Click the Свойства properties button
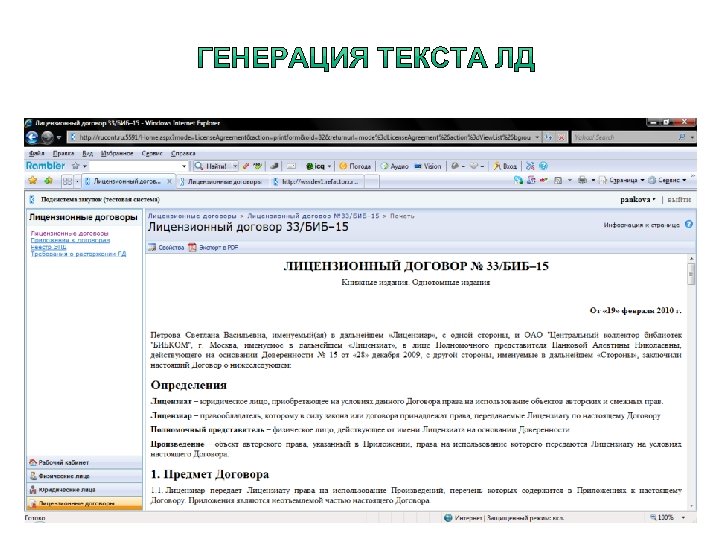This screenshot has width=720, height=540. coord(166,247)
